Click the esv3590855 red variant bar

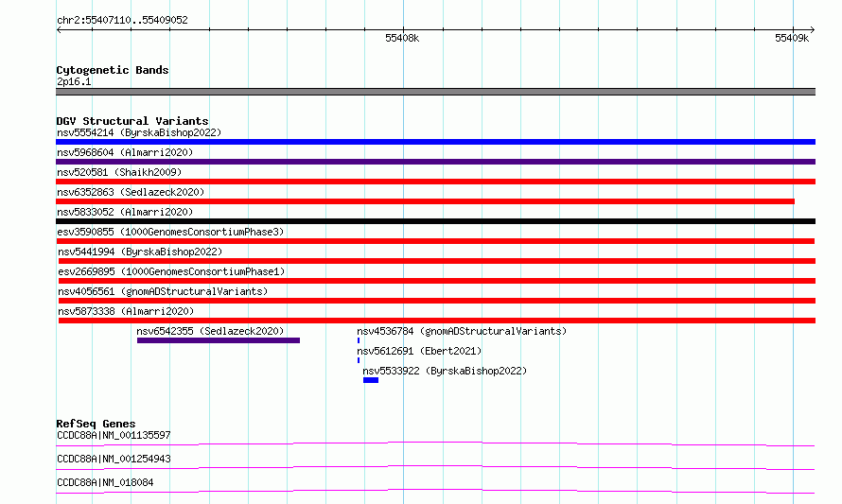[x=435, y=241]
